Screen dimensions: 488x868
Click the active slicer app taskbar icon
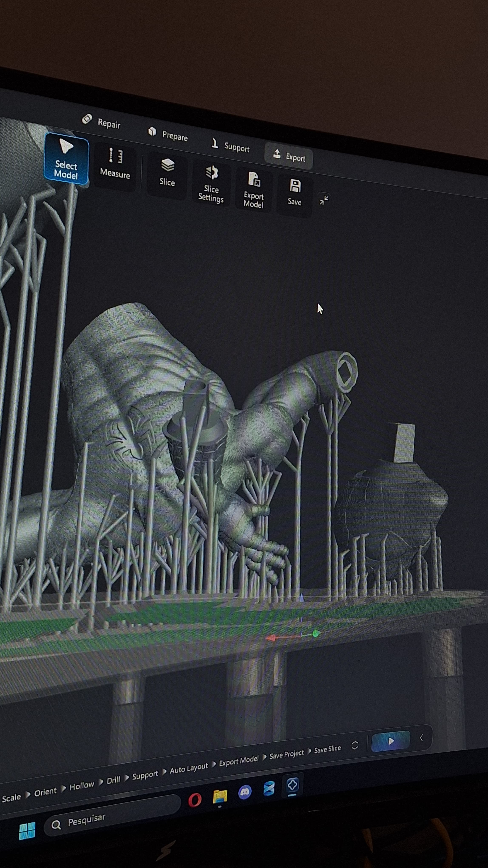292,785
